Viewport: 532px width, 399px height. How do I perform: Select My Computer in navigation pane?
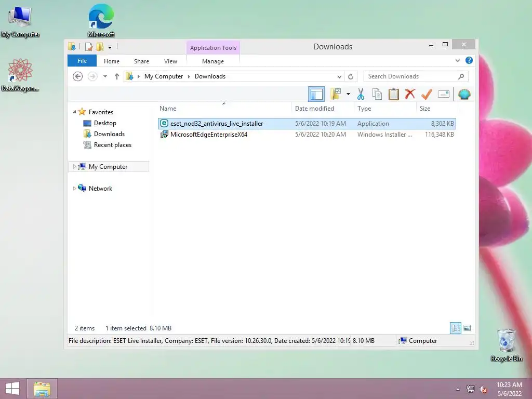pyautogui.click(x=108, y=167)
